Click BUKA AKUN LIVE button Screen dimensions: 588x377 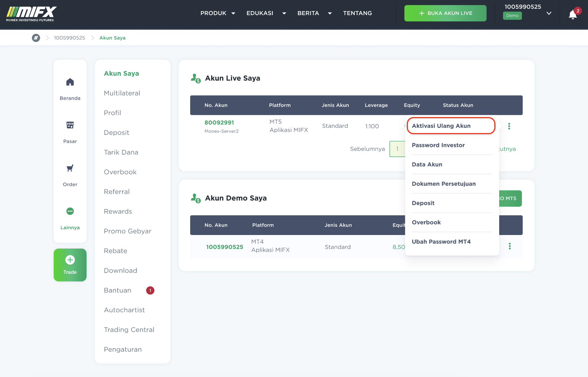tap(445, 13)
